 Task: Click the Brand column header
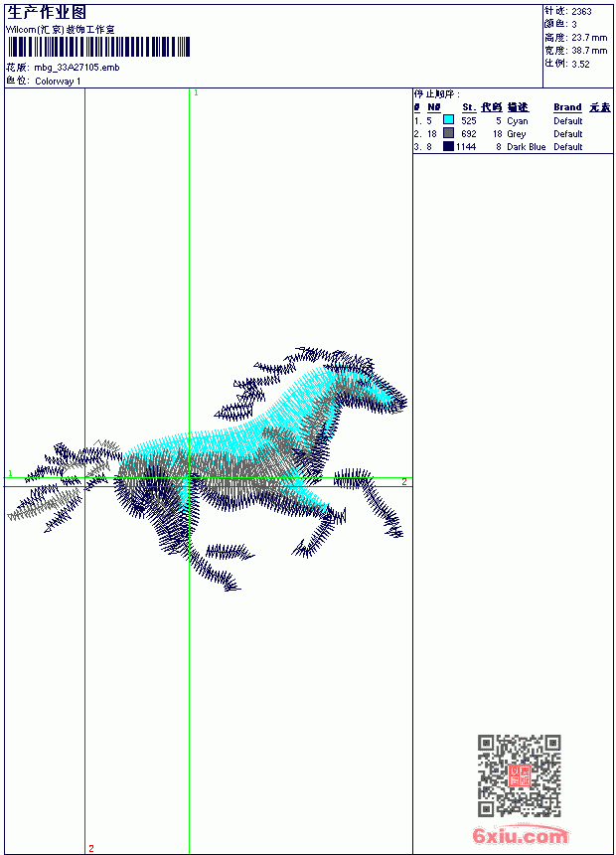pos(567,107)
